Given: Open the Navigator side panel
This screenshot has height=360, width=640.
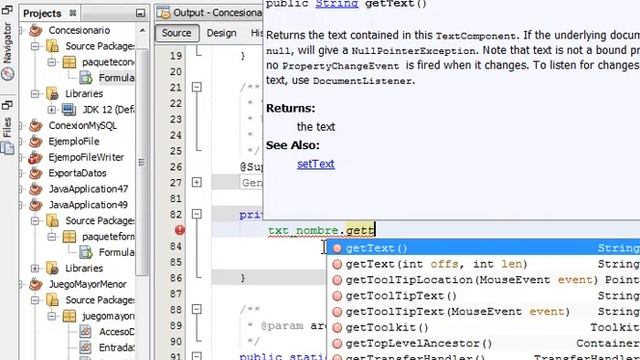Looking at the screenshot, I should [x=7, y=51].
